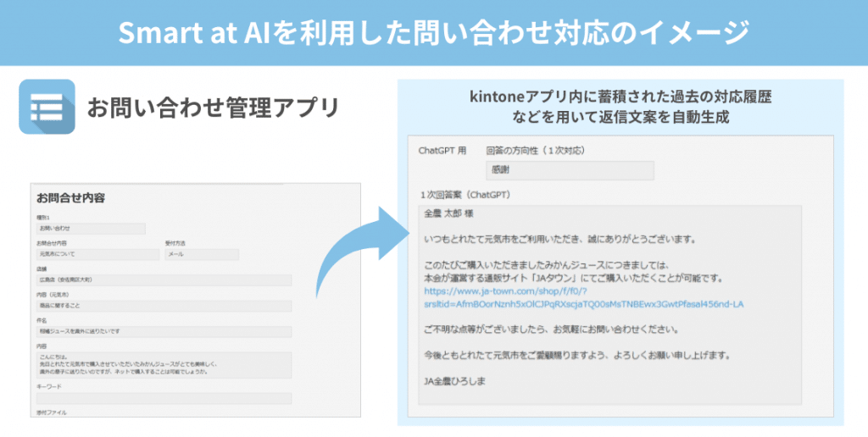Click the empty キーワード field
Screen dimensions: 868x437
click(164, 398)
